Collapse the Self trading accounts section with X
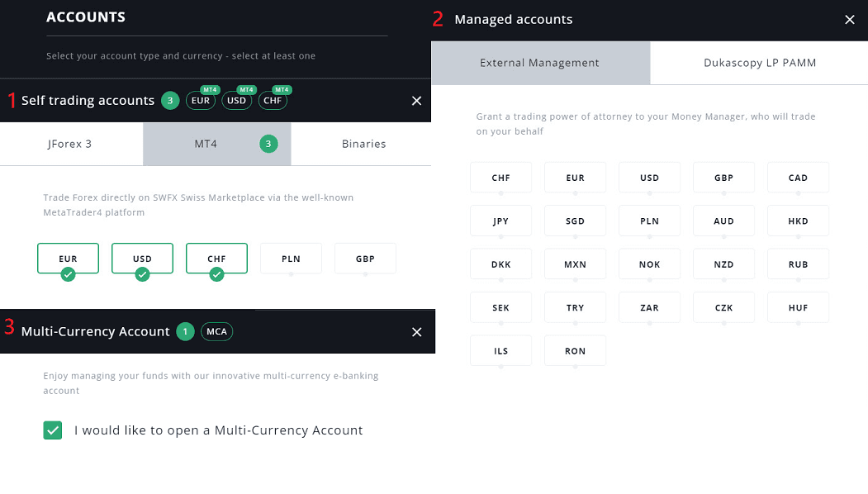 [417, 101]
